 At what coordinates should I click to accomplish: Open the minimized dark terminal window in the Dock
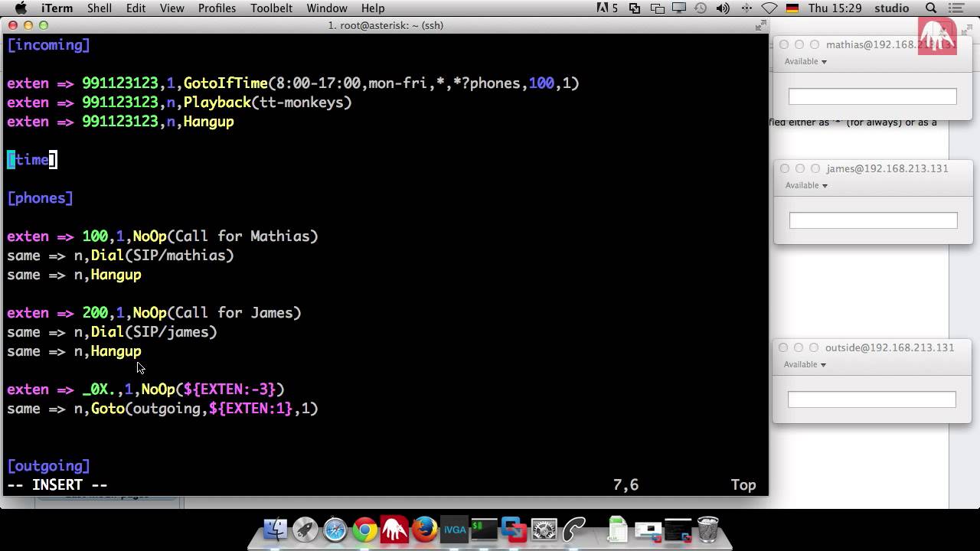tap(678, 530)
